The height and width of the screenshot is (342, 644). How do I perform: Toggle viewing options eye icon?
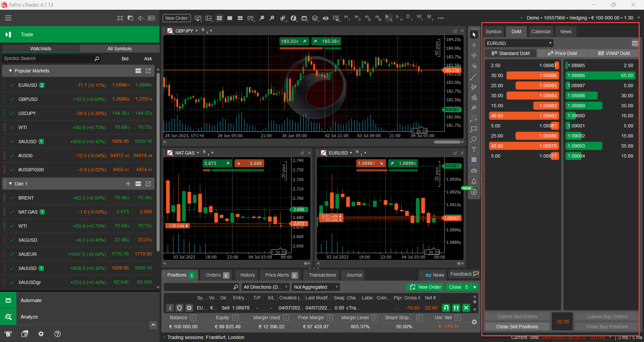pyautogui.click(x=325, y=18)
